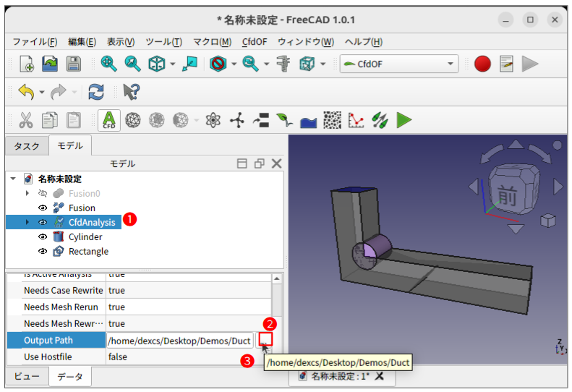Click the CFD analysis container icon
572x392 pixels.
(109, 120)
